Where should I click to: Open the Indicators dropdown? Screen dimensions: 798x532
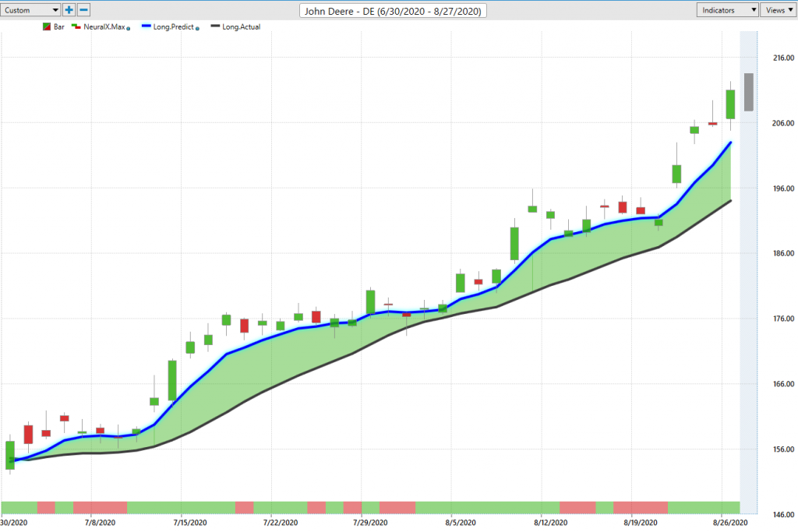pyautogui.click(x=727, y=10)
